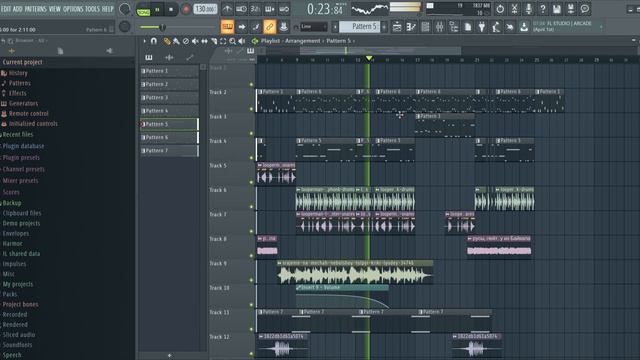The image size is (640, 360).
Task: Click the Playlist horizontal scrollbar
Action: 380,51
